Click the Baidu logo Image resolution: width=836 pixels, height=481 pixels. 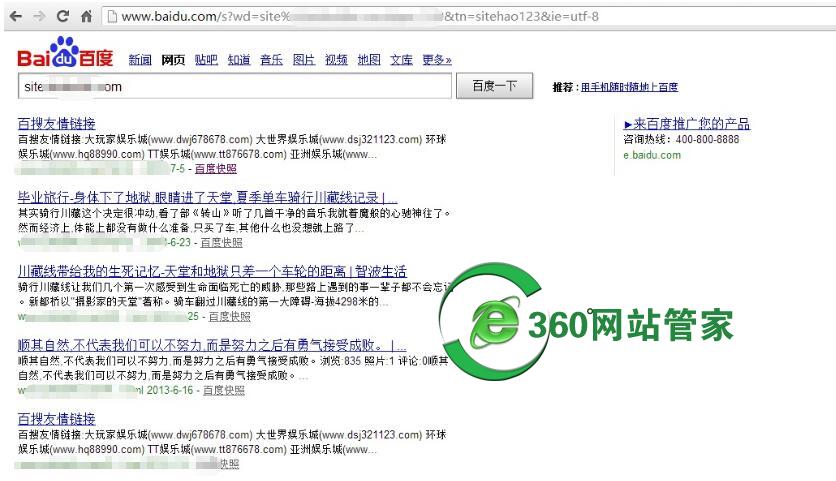(65, 52)
